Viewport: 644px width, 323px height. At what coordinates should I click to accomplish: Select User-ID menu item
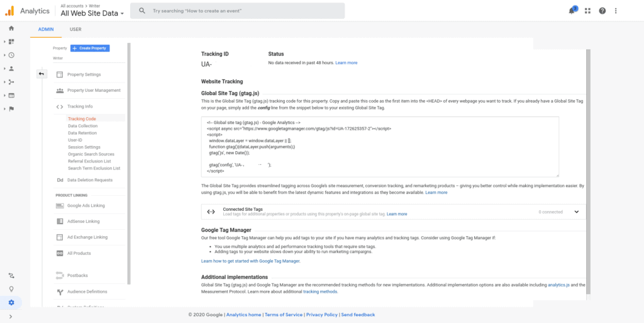[75, 140]
